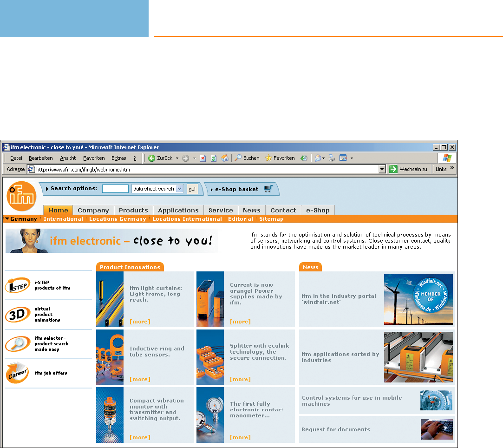
Task: Open the Extras menu
Action: click(x=119, y=158)
